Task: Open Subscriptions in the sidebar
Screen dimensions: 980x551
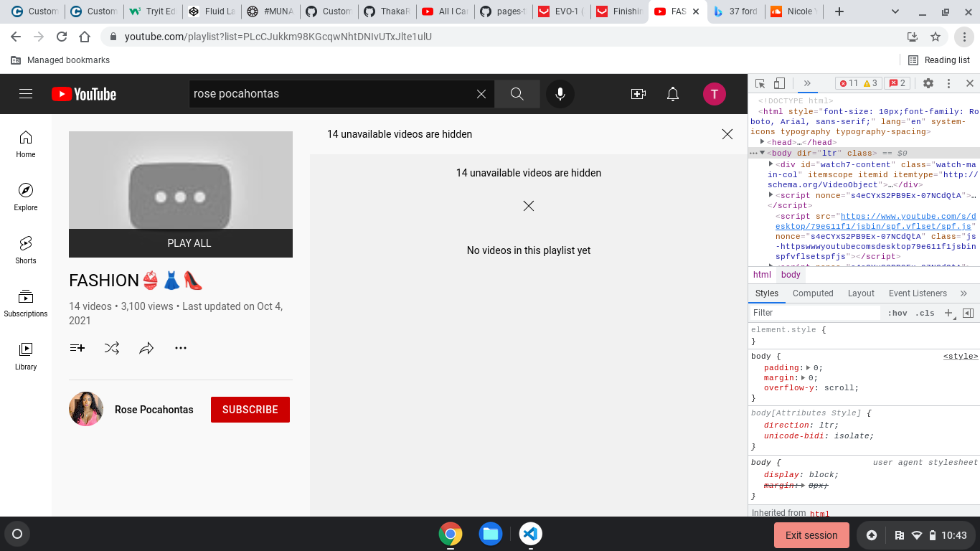Action: click(x=26, y=303)
